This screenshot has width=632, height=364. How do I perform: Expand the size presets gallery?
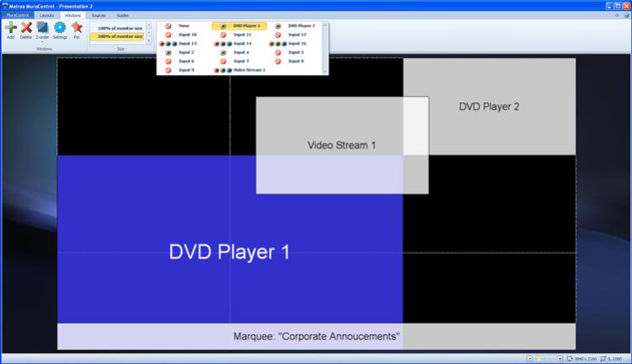tap(149, 41)
